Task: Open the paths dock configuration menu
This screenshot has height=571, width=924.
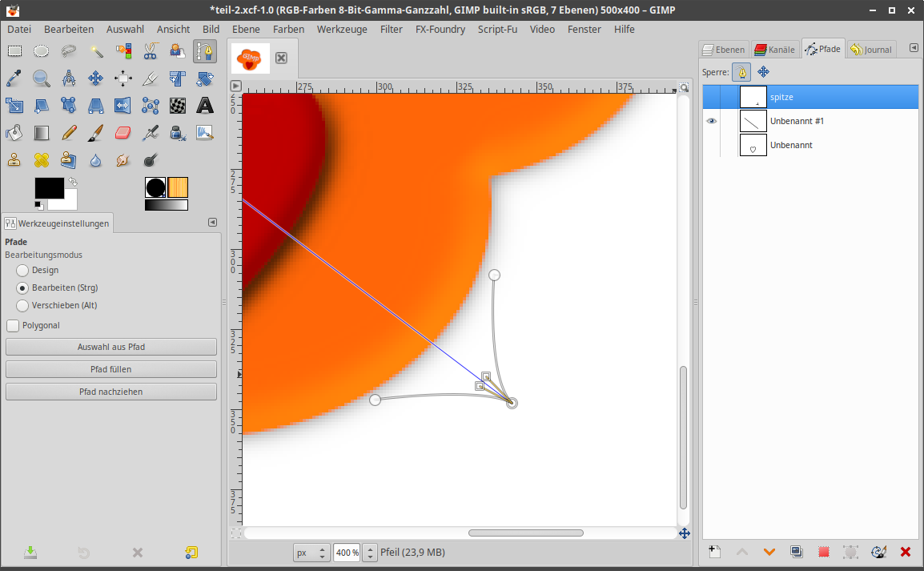Action: (x=914, y=48)
